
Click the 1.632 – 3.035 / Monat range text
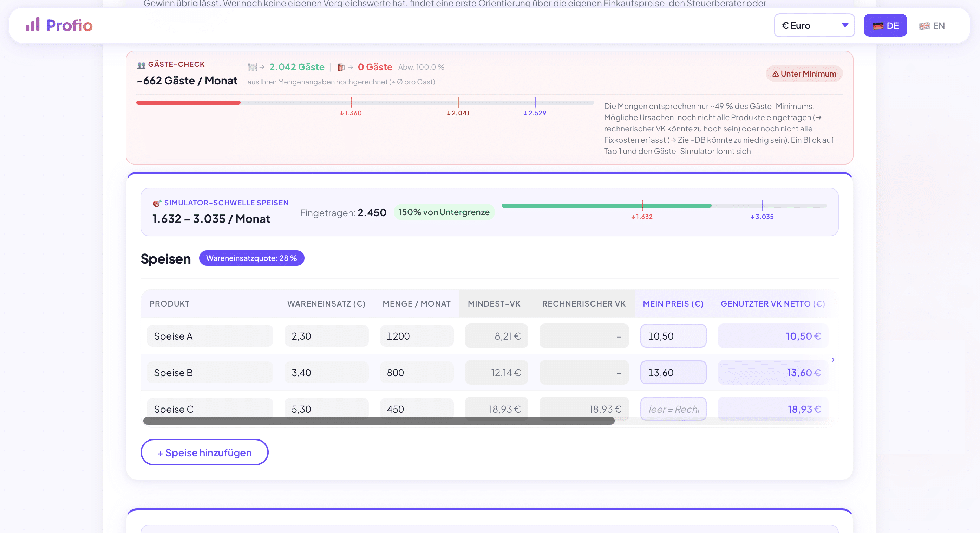coord(211,219)
